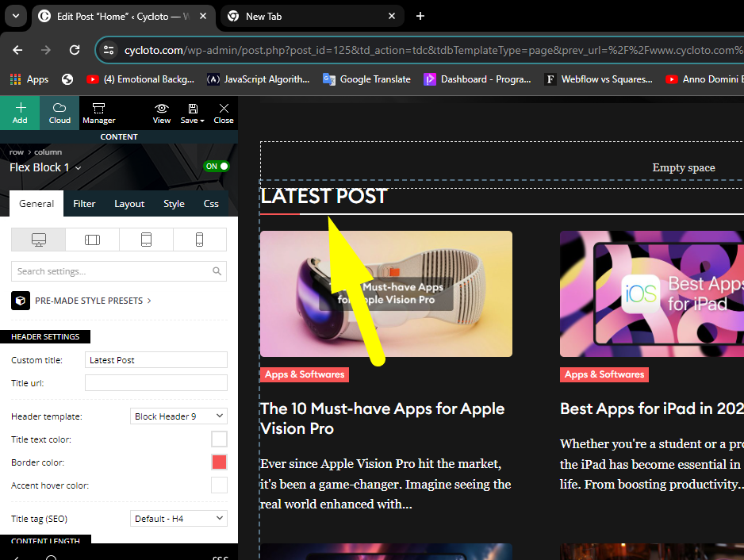This screenshot has height=560, width=744.
Task: Open the Cloud library
Action: [x=59, y=113]
